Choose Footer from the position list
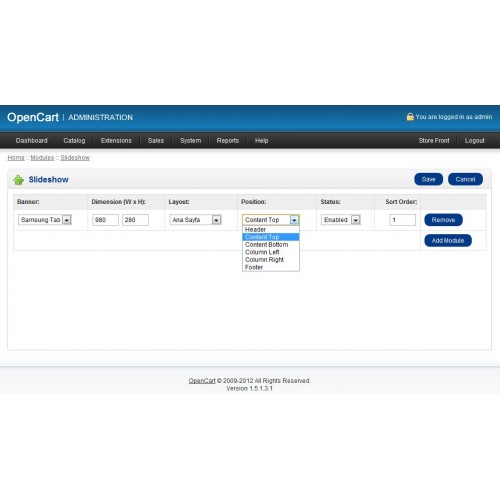 tap(271, 267)
